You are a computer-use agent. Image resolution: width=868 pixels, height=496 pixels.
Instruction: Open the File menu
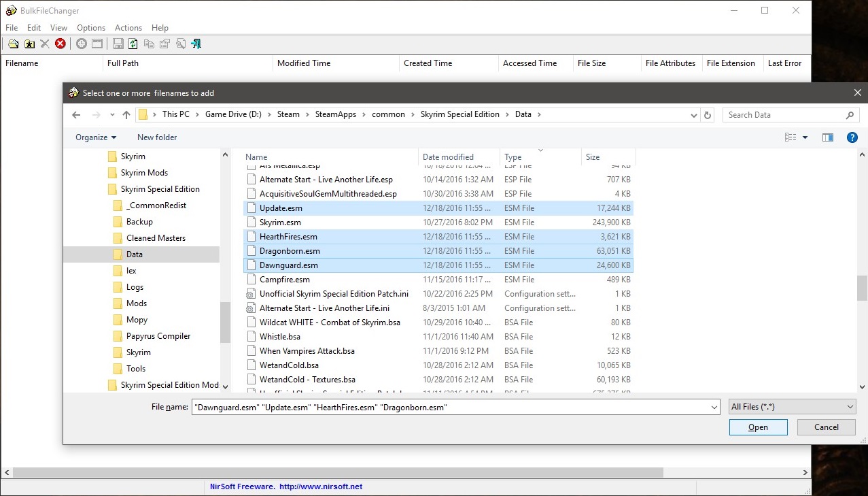(x=12, y=28)
